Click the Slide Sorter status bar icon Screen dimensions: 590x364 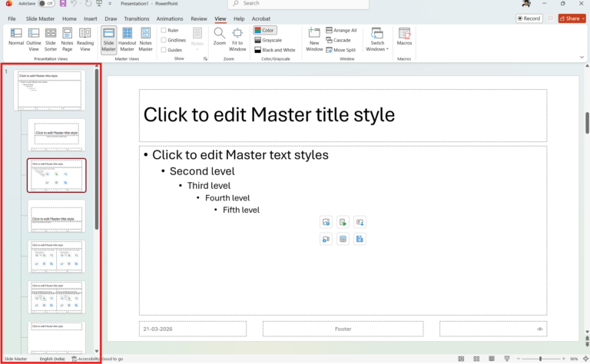pos(476,359)
